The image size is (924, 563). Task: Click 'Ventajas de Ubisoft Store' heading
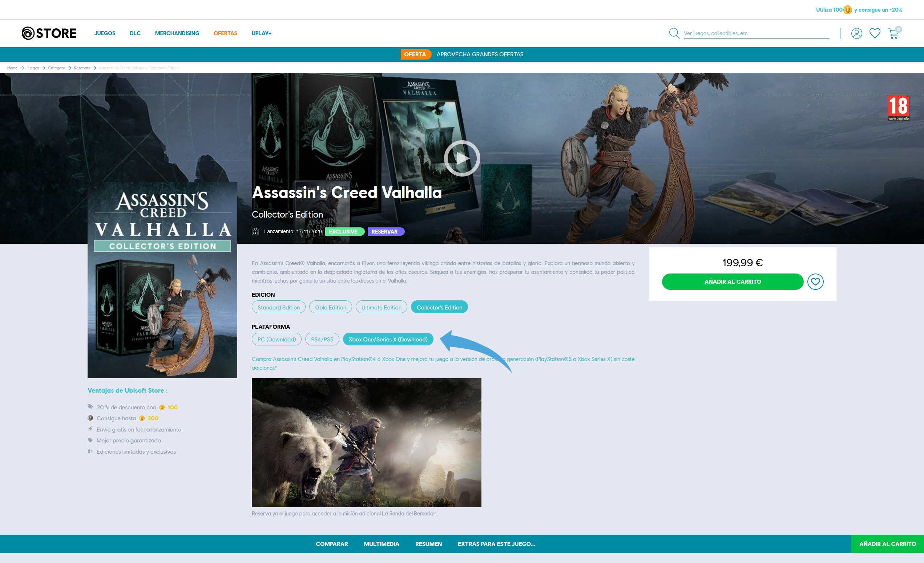[x=128, y=390]
